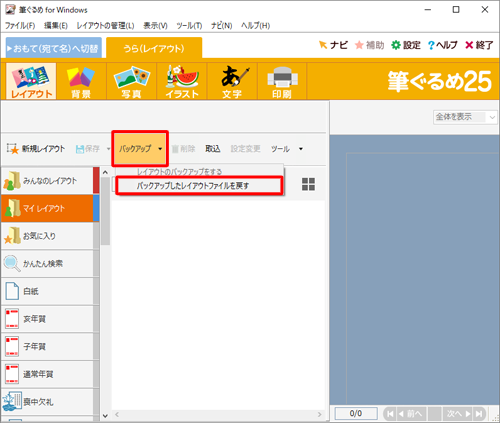The width and height of the screenshot is (500, 423).
Task: Click the 保存 save toolbar button
Action: (88, 149)
